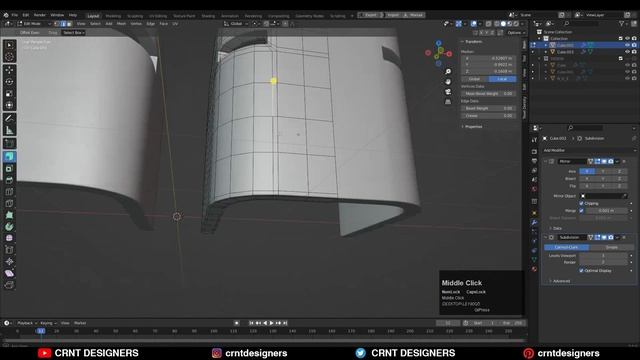640x360 pixels.
Task: Select Simple subdivision type
Action: [611, 247]
